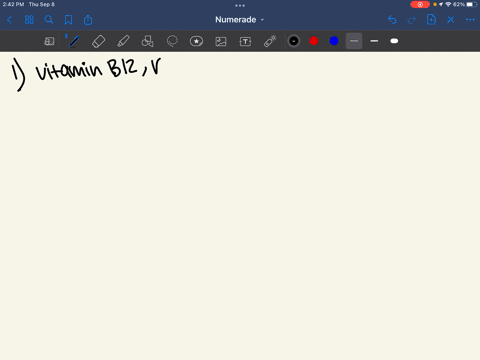Open the search magnifier
480x360 pixels.
pyautogui.click(x=49, y=20)
